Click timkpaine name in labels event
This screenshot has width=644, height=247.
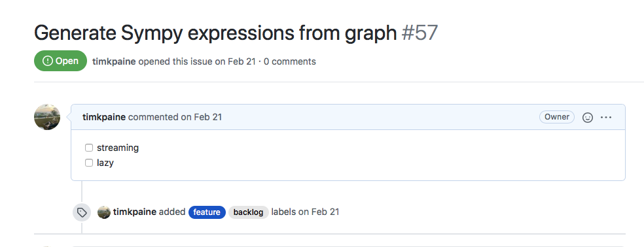tap(135, 212)
